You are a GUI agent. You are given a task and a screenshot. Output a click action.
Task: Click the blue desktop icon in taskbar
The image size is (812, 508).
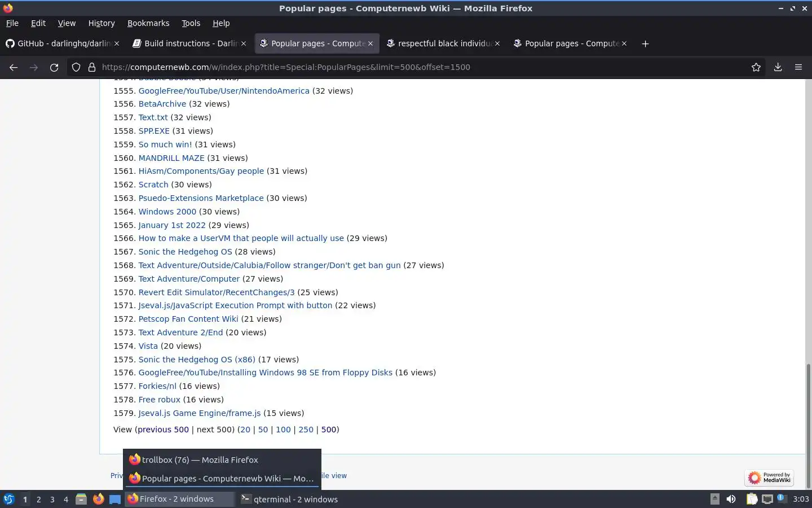(115, 499)
